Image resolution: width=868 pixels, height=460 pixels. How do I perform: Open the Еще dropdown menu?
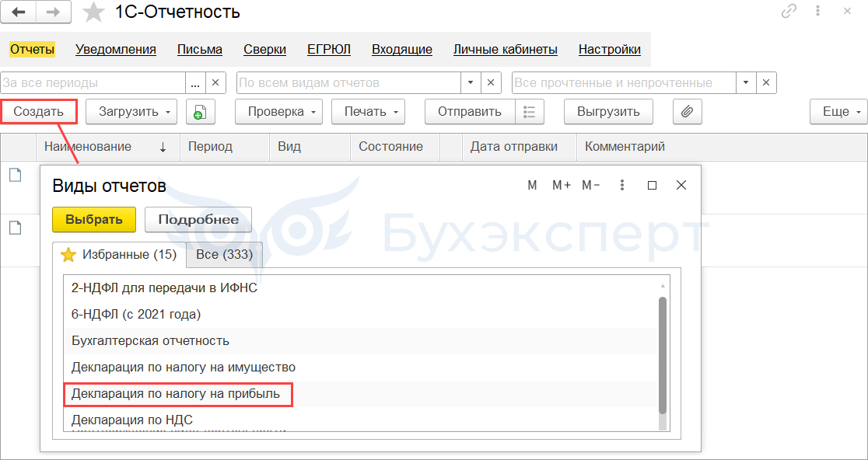(838, 112)
